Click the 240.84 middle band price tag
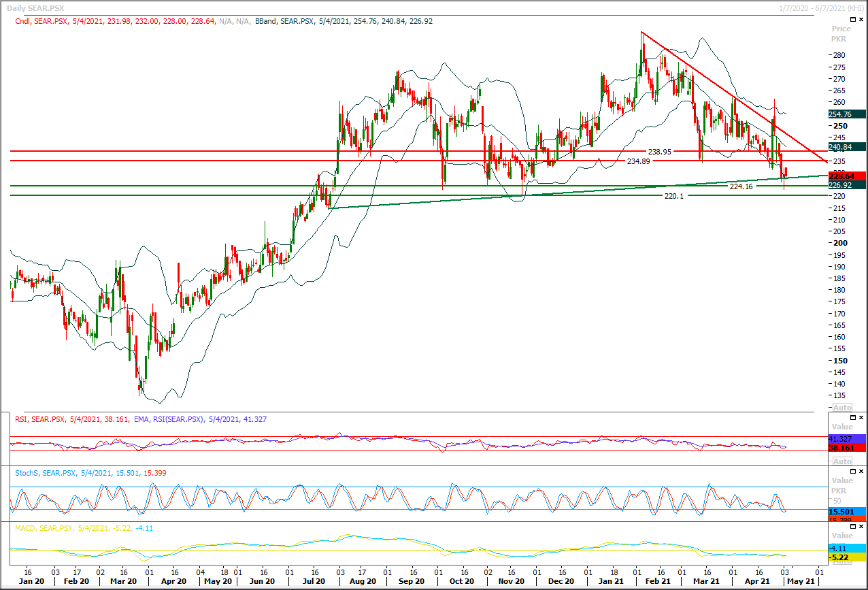The image size is (868, 590). pos(847,146)
